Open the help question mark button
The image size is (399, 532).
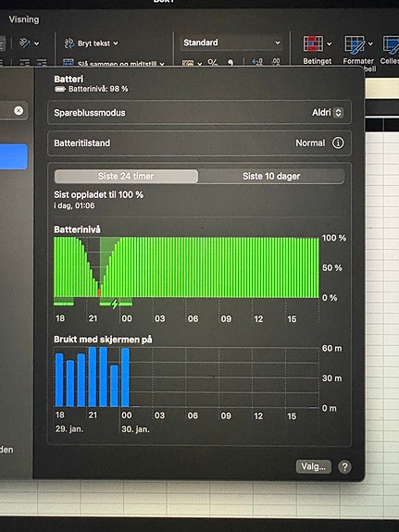344,467
